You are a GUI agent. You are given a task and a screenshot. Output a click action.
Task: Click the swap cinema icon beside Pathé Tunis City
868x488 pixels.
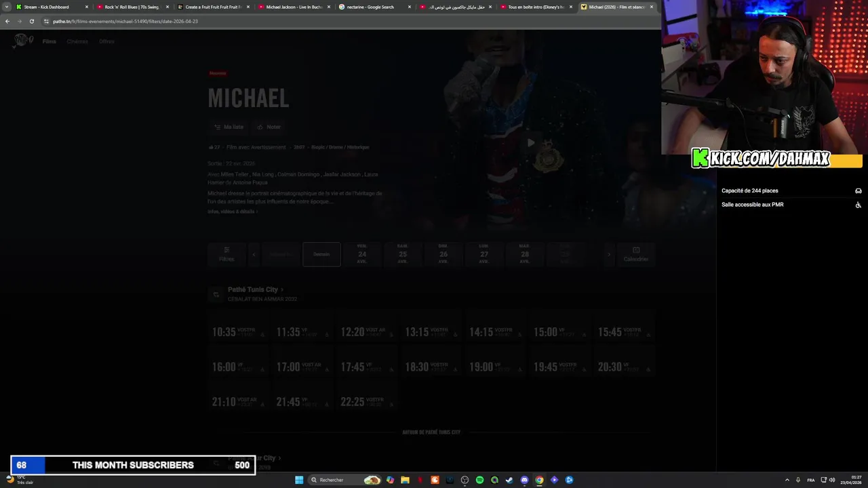(x=216, y=294)
